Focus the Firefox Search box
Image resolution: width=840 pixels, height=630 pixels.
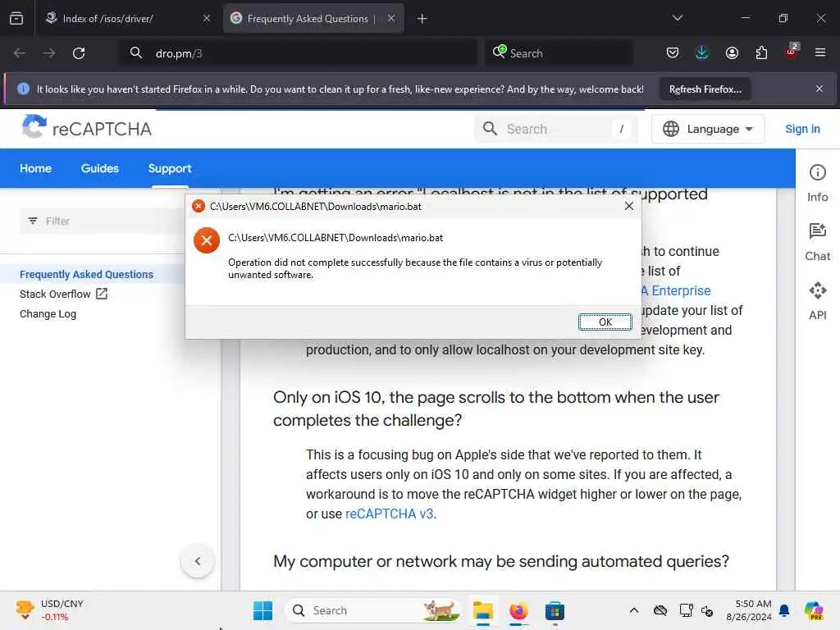(x=559, y=53)
